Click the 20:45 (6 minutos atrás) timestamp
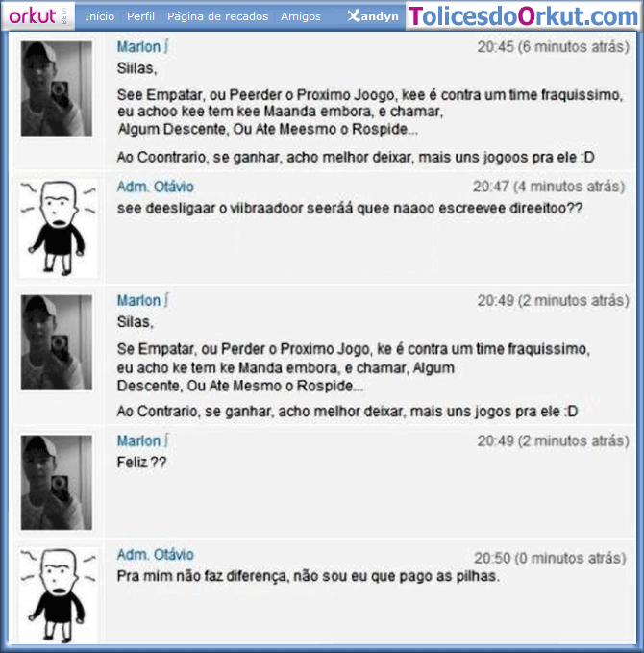This screenshot has width=644, height=653. (554, 46)
